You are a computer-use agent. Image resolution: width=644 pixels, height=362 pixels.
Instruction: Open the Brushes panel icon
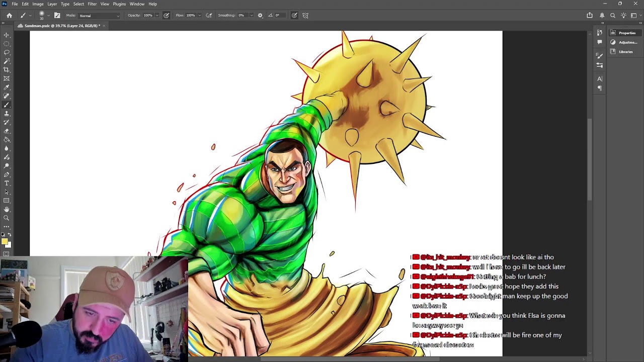click(600, 55)
